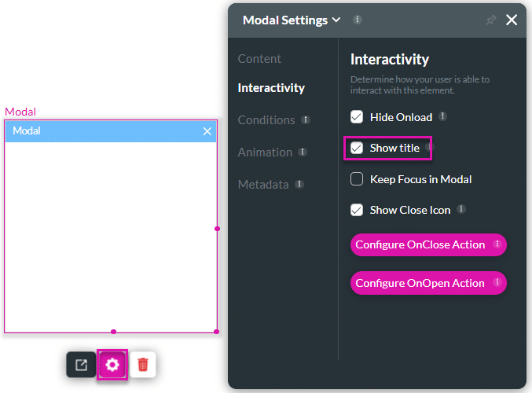Open the Metadata tab
The image size is (532, 393).
[263, 184]
